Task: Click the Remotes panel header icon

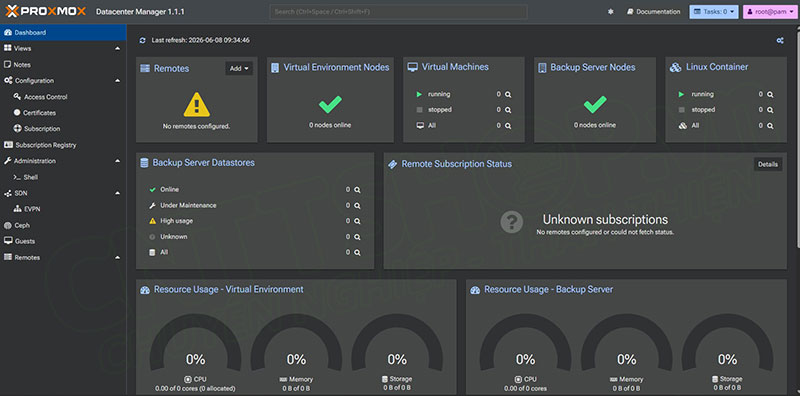Action: pos(145,68)
